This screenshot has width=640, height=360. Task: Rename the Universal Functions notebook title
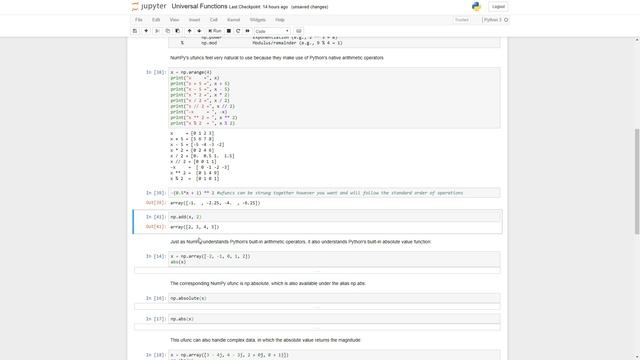tap(199, 6)
